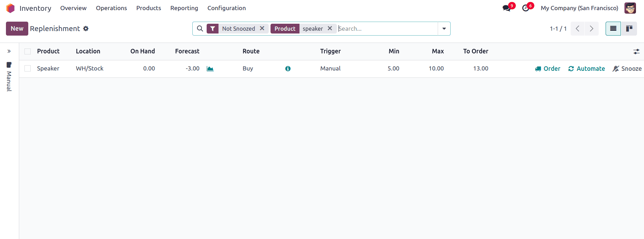Sort by the Route column header

point(251,51)
